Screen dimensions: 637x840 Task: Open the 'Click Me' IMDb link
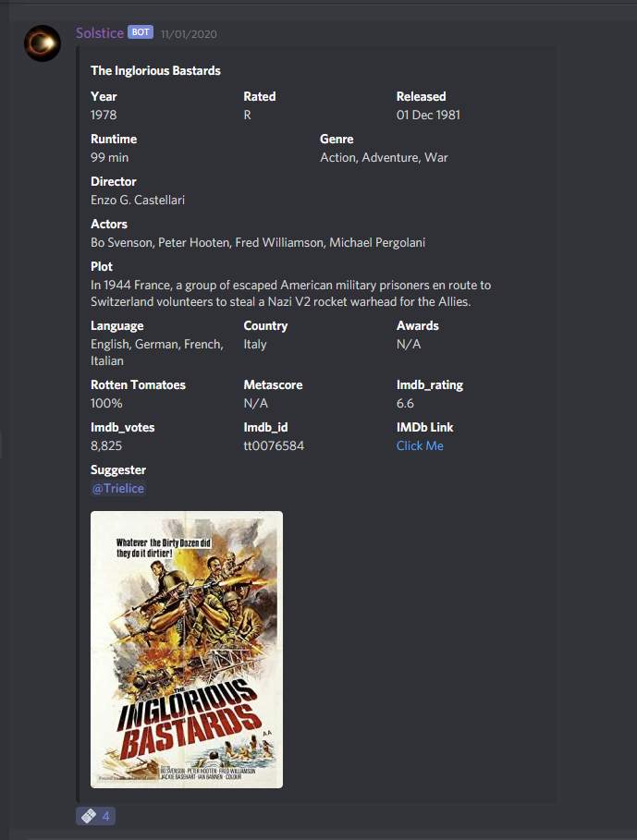tap(420, 445)
